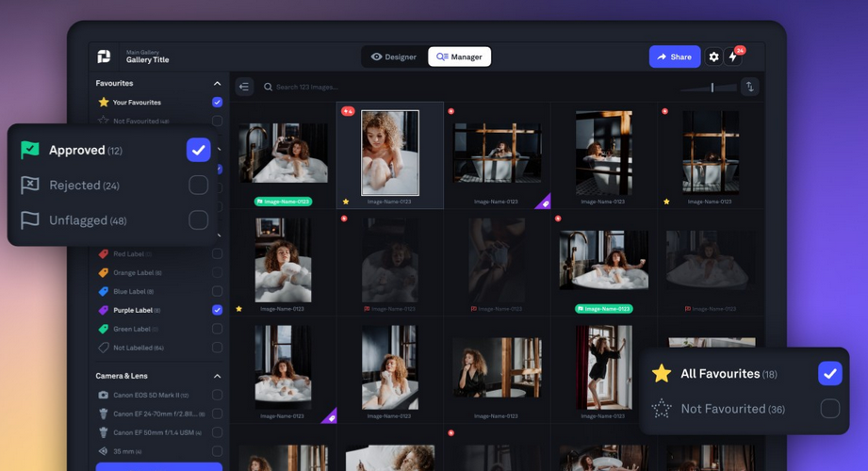This screenshot has height=471, width=868.
Task: Click the empty Unflagged flag icon
Action: [x=30, y=219]
